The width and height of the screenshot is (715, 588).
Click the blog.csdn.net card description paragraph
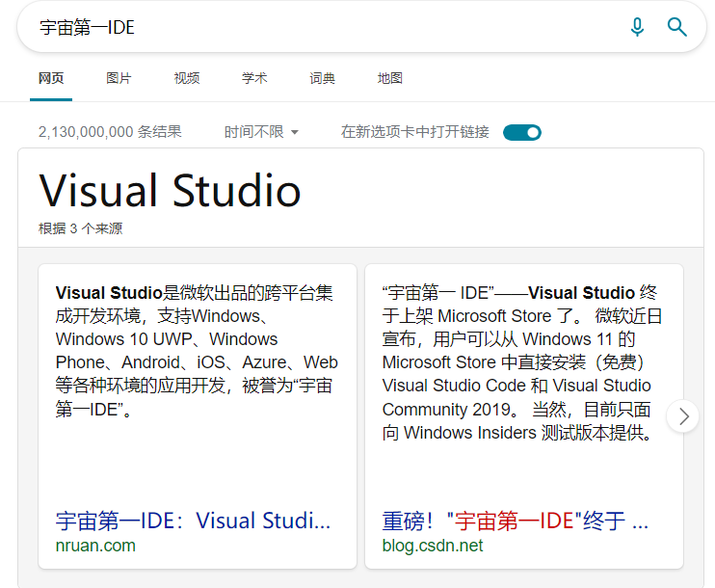point(522,362)
